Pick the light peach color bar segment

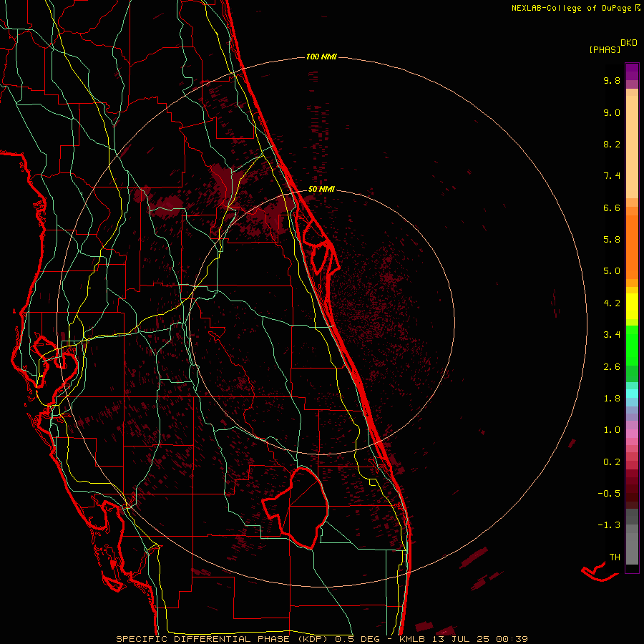tap(632, 147)
